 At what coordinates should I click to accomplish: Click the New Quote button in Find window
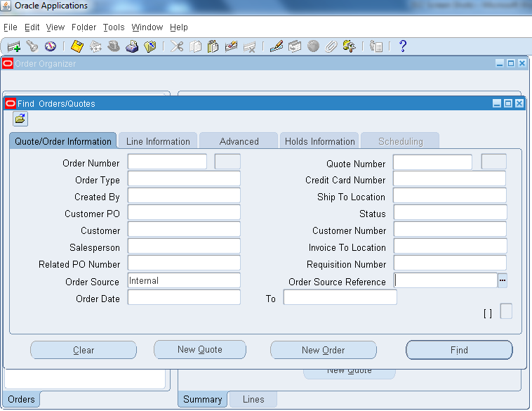pos(200,349)
